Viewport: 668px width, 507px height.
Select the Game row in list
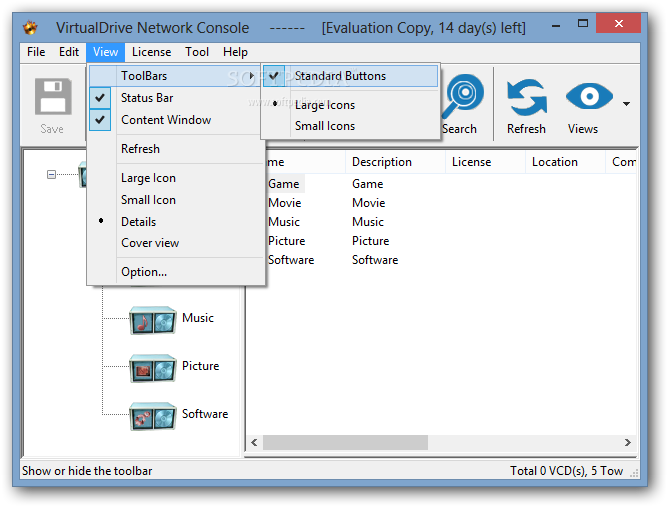284,184
